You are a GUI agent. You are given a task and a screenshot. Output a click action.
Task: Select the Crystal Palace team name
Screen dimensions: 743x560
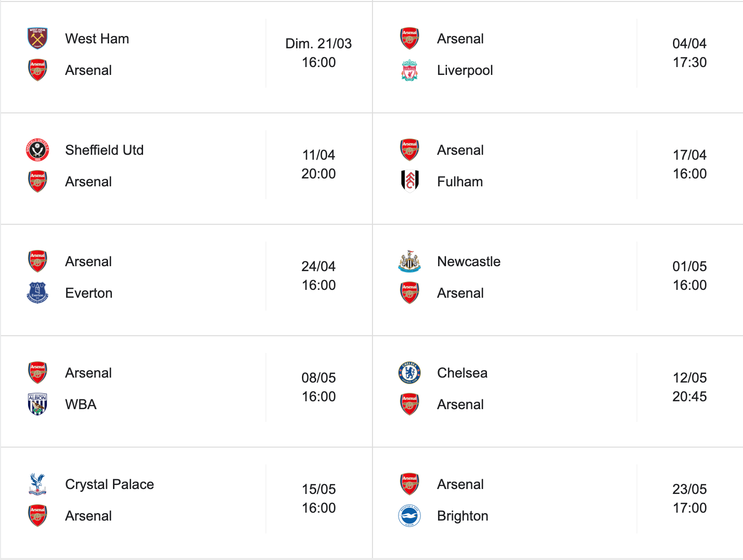coord(110,485)
